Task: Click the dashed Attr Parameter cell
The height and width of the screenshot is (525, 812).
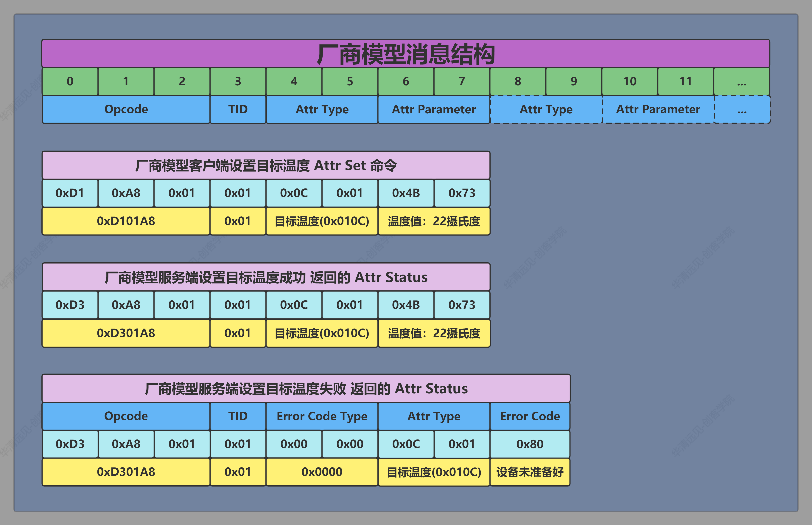Action: (x=657, y=109)
